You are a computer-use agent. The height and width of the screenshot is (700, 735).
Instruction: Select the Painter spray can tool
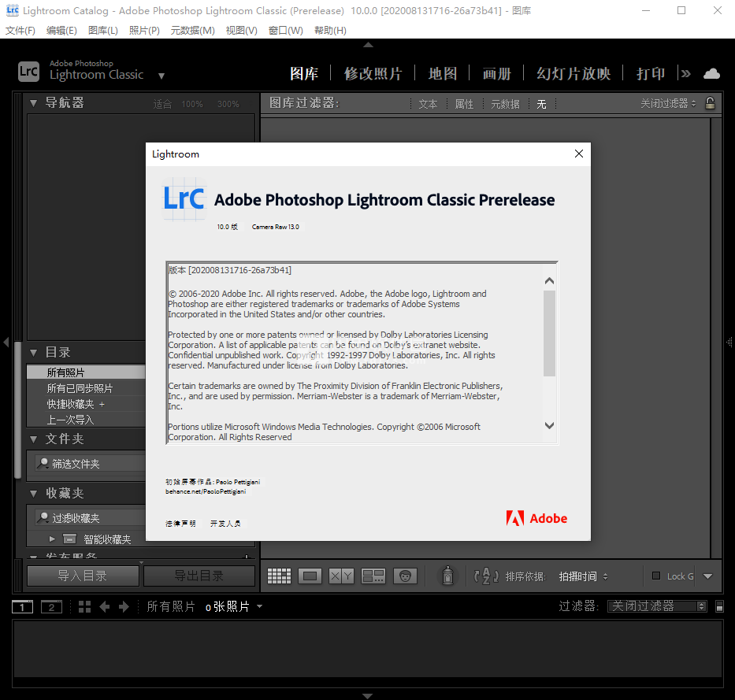pyautogui.click(x=447, y=576)
